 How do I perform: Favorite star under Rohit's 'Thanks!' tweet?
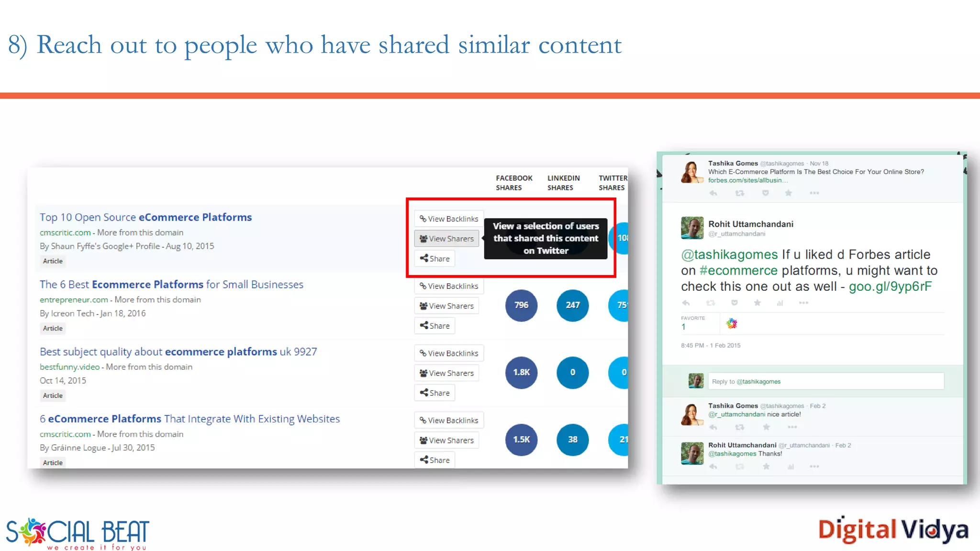tap(766, 466)
